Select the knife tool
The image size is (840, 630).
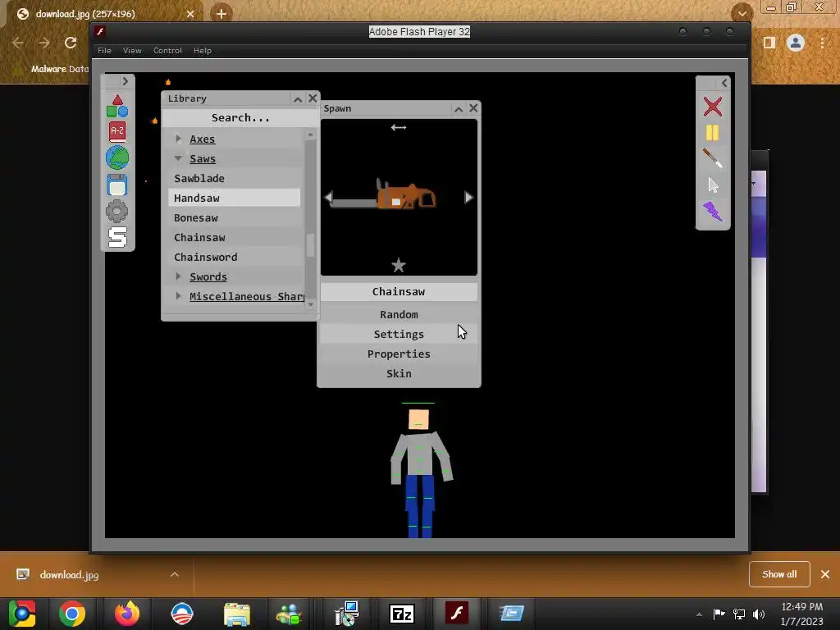coord(713,158)
